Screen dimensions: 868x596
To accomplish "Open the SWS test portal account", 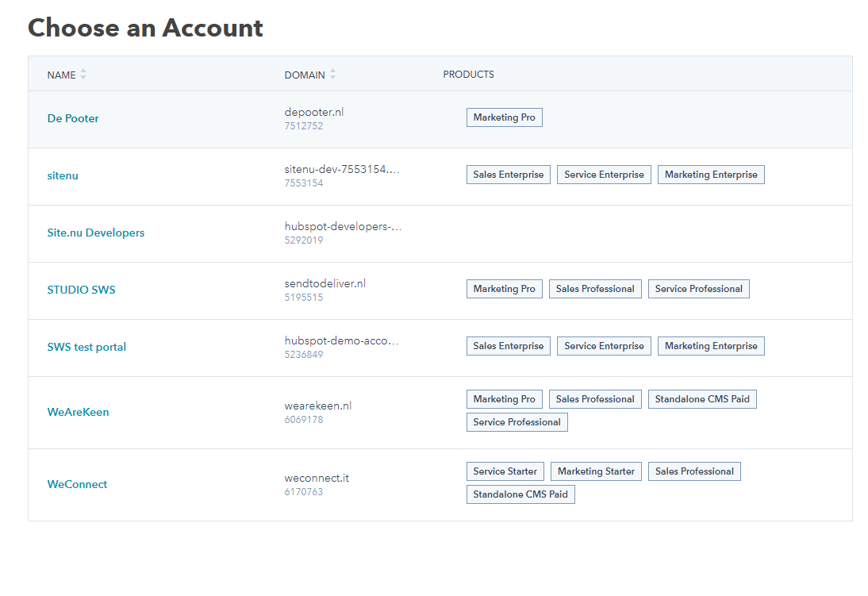I will 86,347.
